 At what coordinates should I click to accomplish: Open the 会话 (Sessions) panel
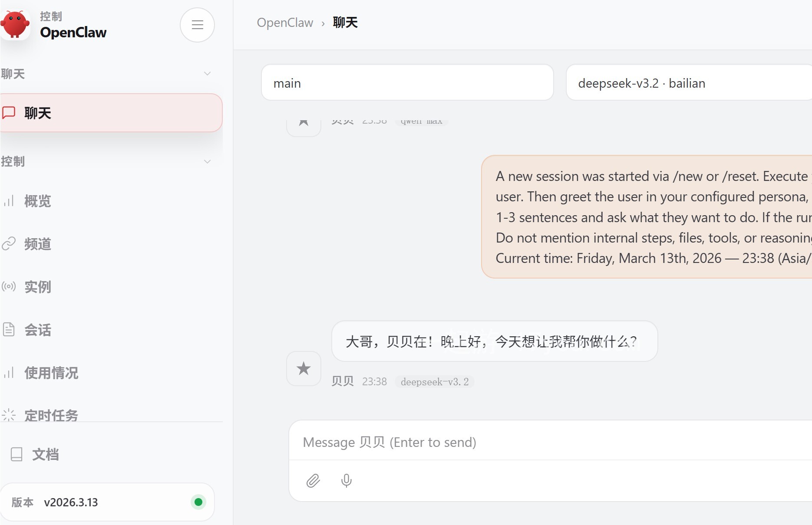point(37,330)
